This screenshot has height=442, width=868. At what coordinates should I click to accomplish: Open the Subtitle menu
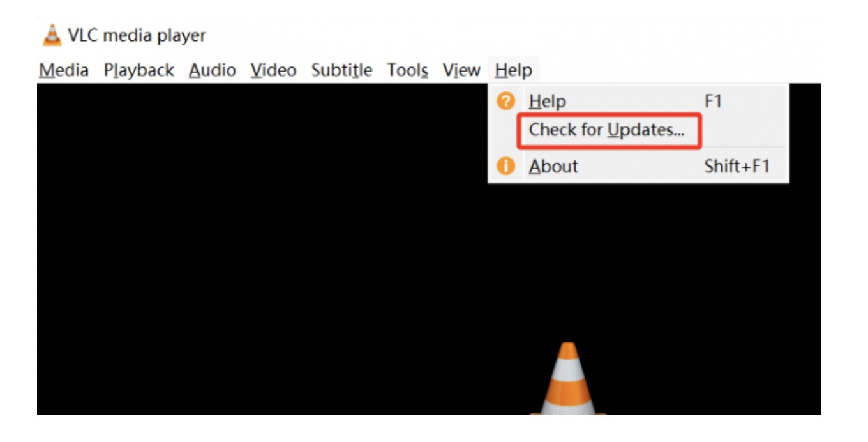pos(341,70)
